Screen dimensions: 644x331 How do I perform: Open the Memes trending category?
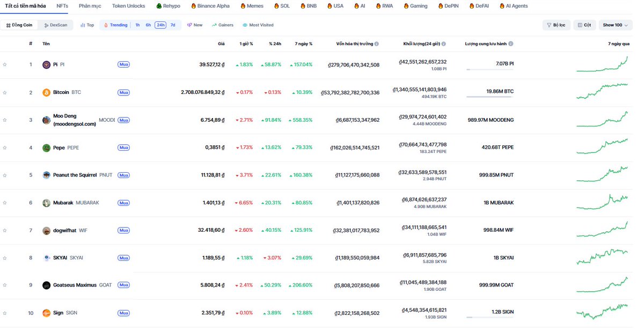click(x=252, y=6)
